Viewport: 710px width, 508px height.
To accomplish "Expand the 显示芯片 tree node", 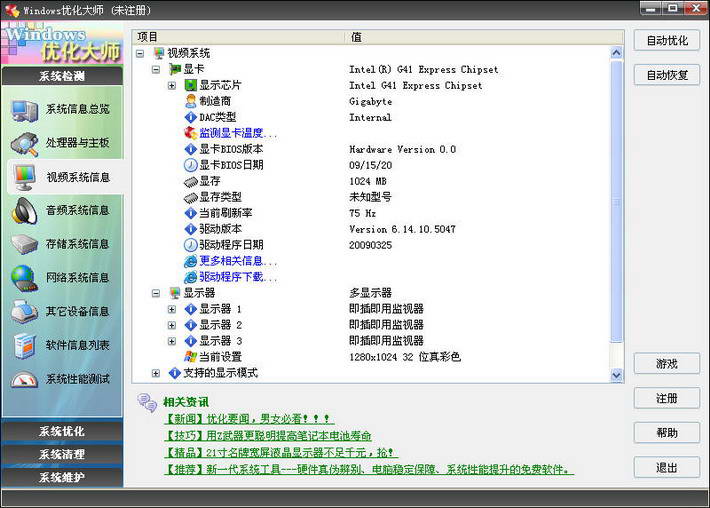I will point(172,85).
